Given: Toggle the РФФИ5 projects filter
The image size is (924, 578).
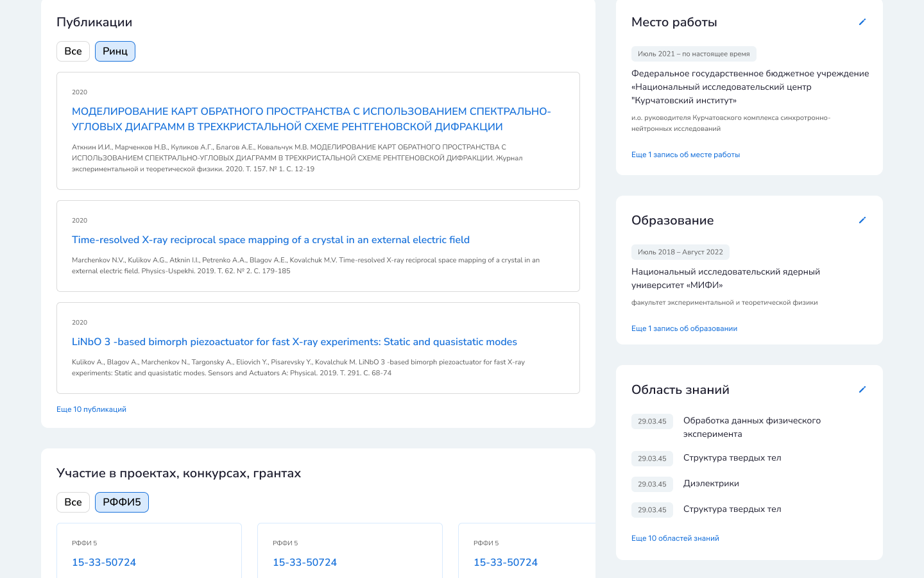Looking at the screenshot, I should click(x=122, y=502).
